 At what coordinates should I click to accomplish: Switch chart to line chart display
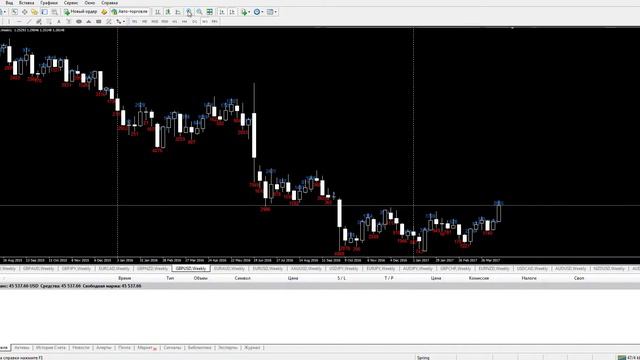tap(178, 12)
